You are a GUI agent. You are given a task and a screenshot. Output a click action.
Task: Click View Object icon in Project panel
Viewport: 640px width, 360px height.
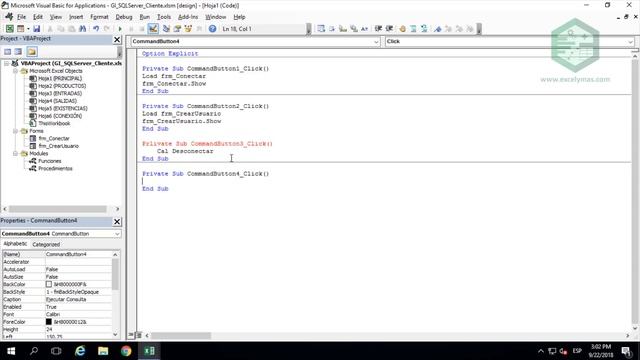point(18,51)
